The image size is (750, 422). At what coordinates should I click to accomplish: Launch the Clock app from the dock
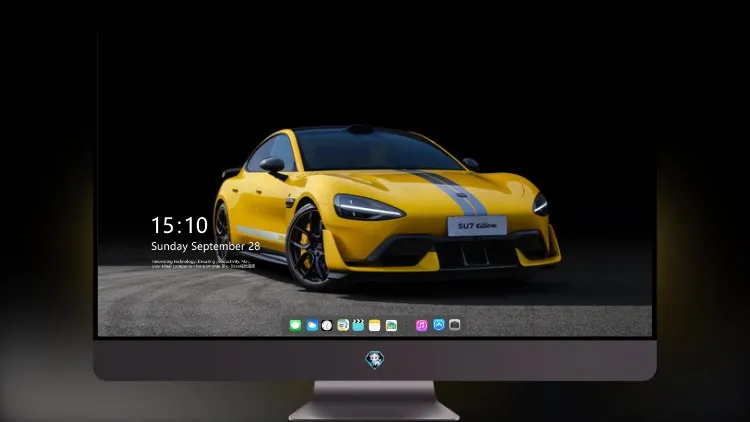point(327,325)
